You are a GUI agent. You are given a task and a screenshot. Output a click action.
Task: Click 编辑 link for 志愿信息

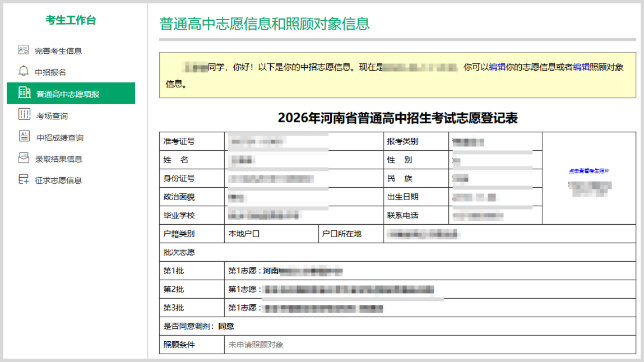pos(497,67)
